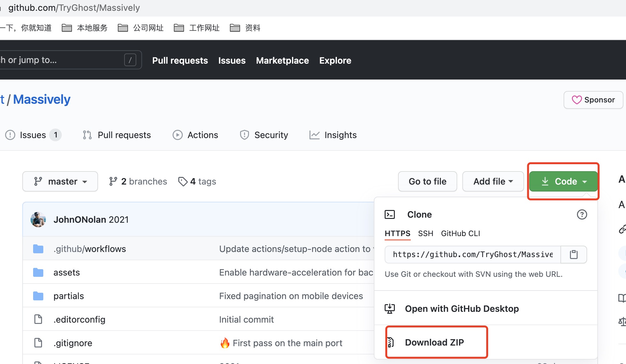Screen dimensions: 626x364
Task: Open the master branch dropdown
Action: (60, 181)
